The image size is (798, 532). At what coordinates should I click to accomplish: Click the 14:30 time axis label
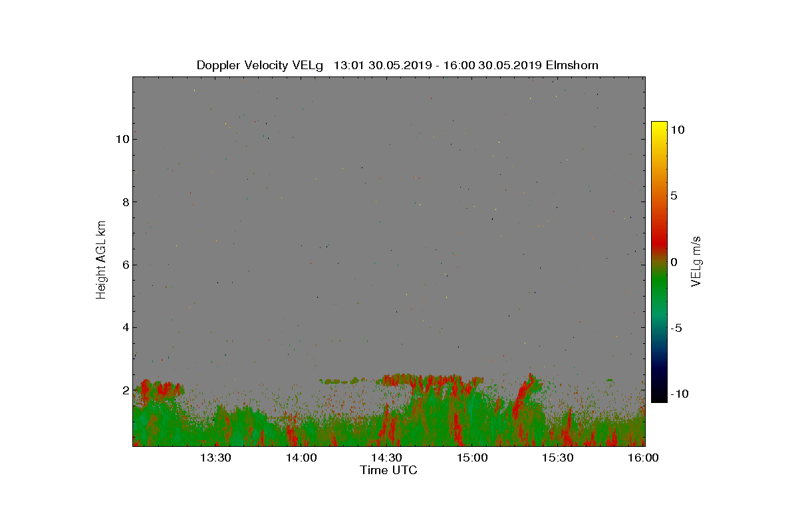coord(387,458)
